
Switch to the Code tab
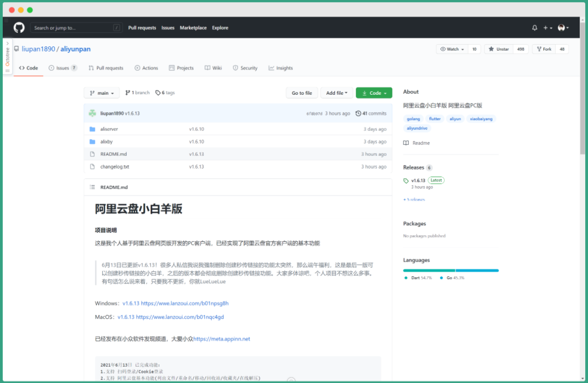point(28,68)
